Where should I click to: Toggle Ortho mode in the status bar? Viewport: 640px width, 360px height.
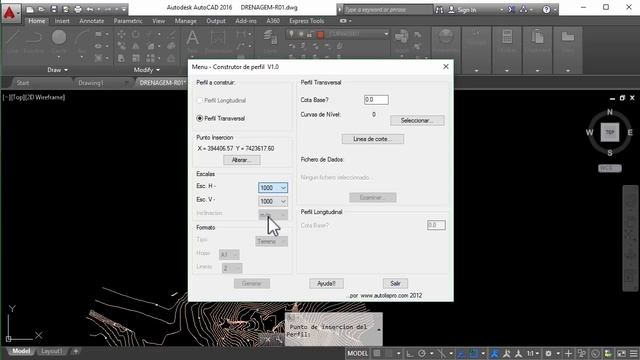point(409,353)
